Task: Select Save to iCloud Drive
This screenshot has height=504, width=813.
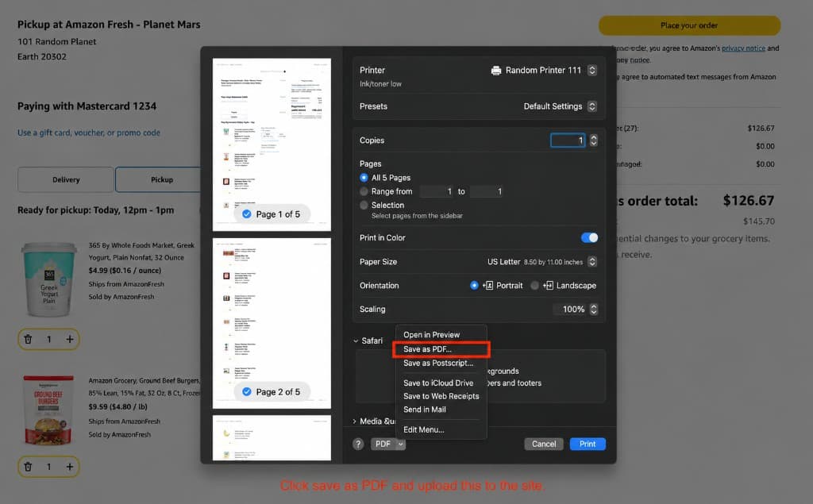Action: coord(438,383)
